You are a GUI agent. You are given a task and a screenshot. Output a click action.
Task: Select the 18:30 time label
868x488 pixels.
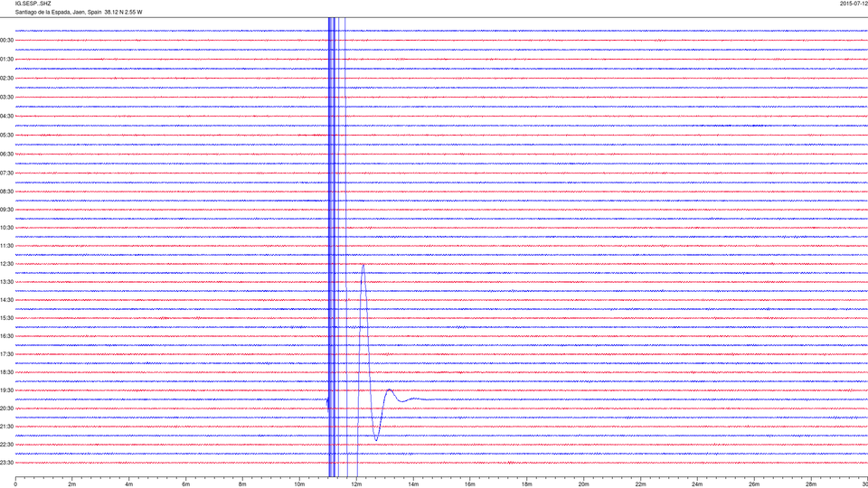(6, 372)
